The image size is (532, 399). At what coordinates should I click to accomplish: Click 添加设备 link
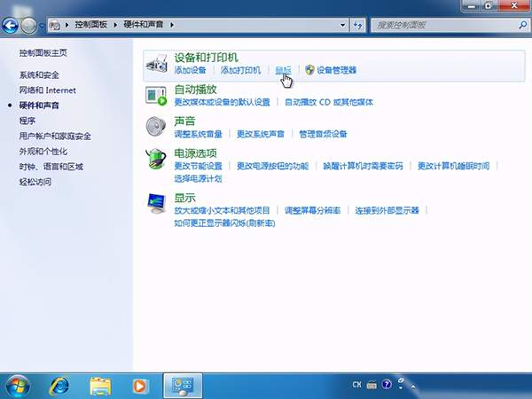[190, 70]
